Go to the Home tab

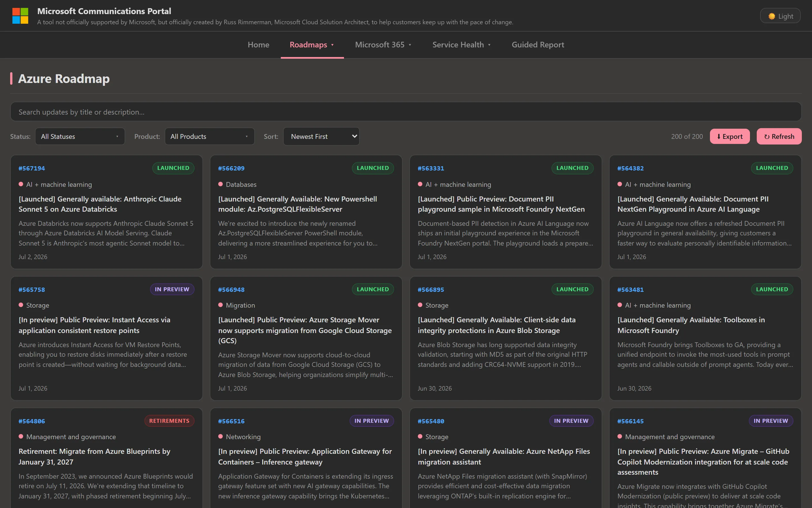[258, 45]
